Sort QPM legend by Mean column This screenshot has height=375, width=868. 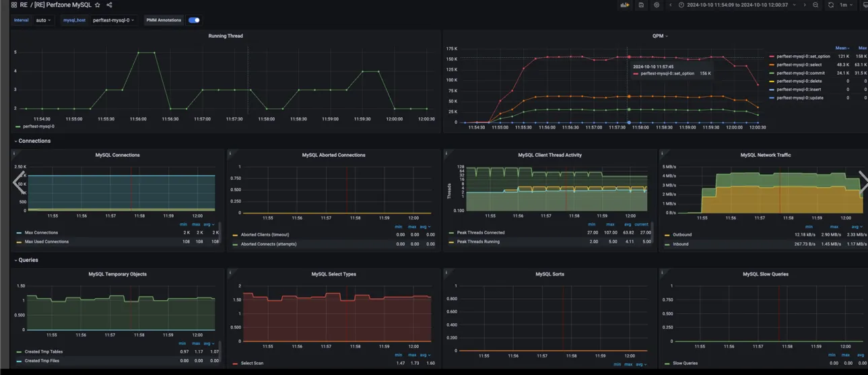coord(842,48)
